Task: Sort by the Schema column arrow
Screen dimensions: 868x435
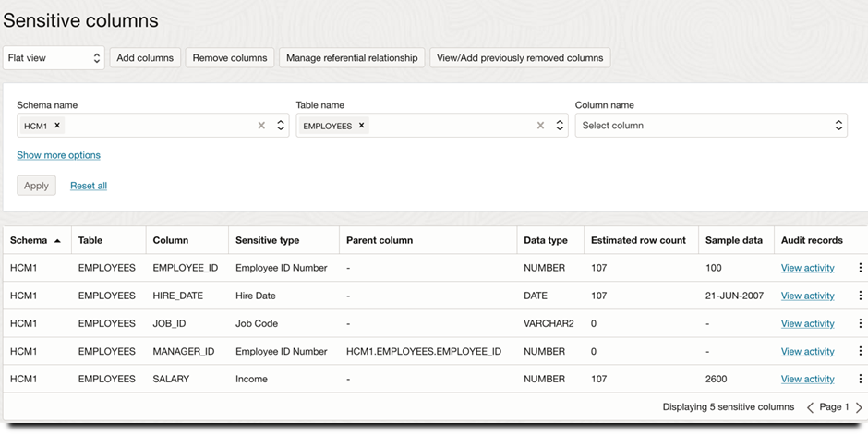Action: (x=57, y=241)
